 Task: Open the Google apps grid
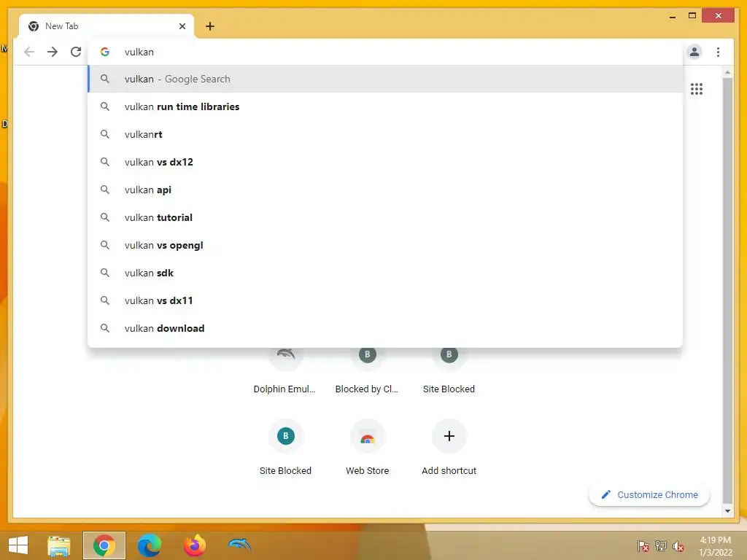click(697, 89)
